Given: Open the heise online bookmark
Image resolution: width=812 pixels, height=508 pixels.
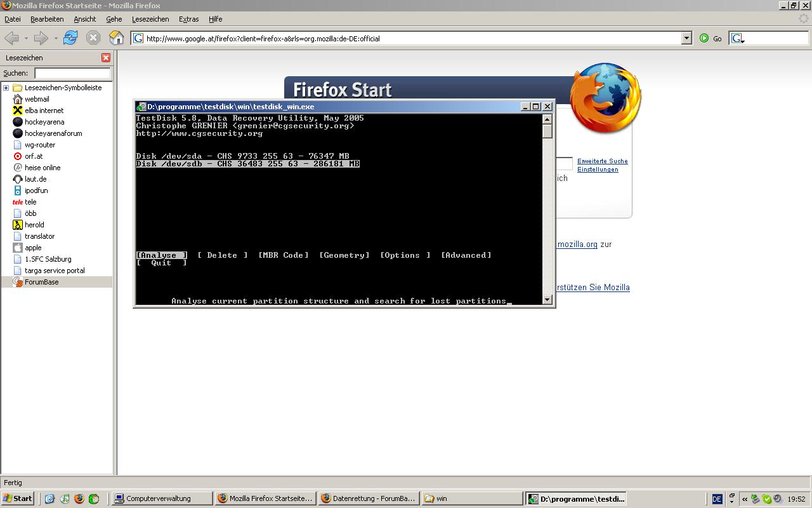Looking at the screenshot, I should pyautogui.click(x=43, y=168).
